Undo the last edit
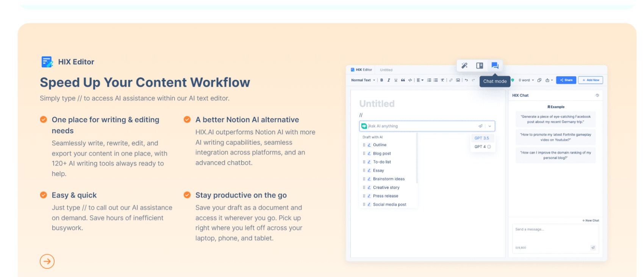This screenshot has height=277, width=644. coord(466,80)
